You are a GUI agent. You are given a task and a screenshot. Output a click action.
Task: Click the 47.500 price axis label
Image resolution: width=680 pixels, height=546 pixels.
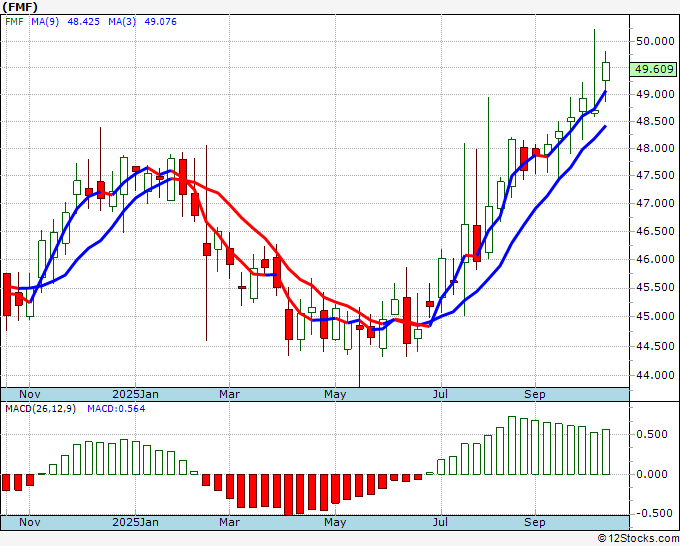point(655,175)
